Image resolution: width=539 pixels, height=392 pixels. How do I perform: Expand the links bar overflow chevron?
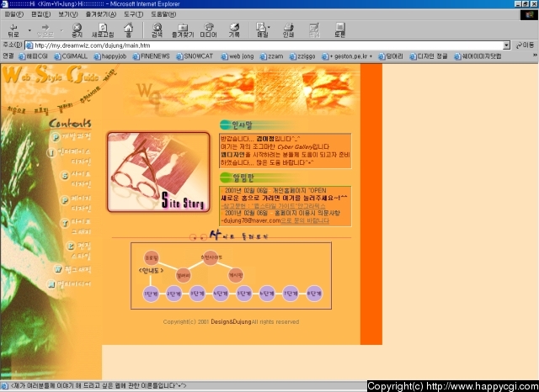tap(536, 56)
